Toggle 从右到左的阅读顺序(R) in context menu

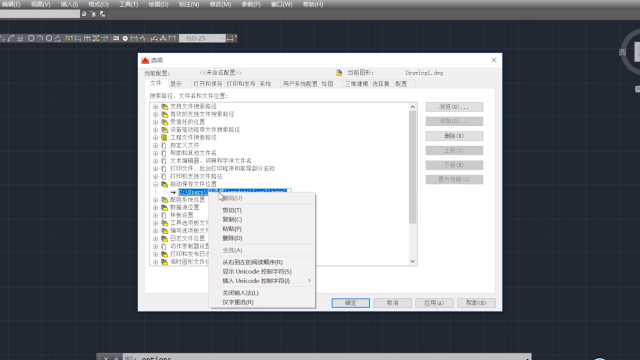[262, 262]
